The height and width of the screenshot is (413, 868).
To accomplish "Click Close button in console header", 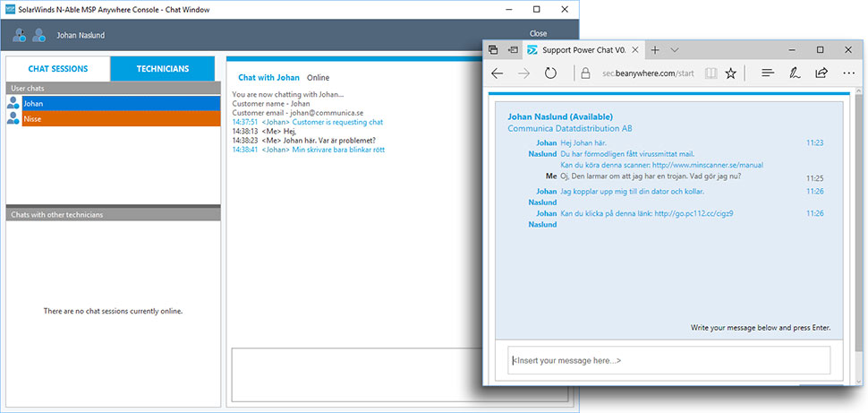I will [x=538, y=34].
